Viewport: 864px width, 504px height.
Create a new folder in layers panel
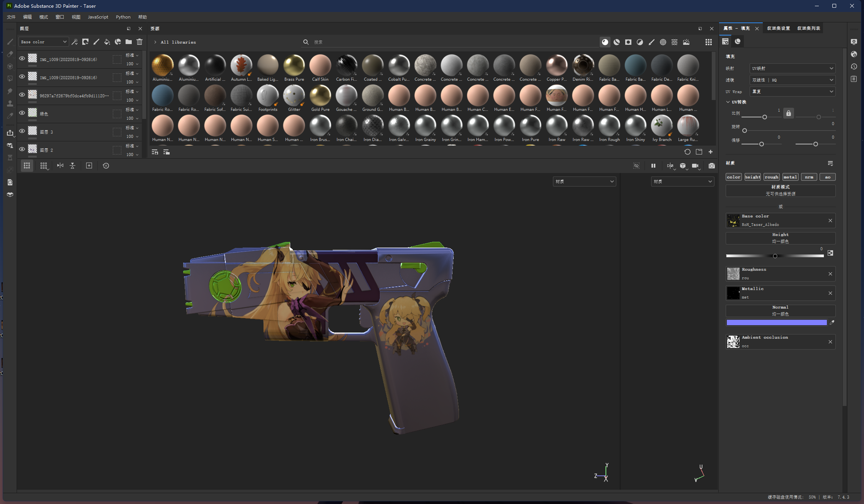click(x=129, y=42)
